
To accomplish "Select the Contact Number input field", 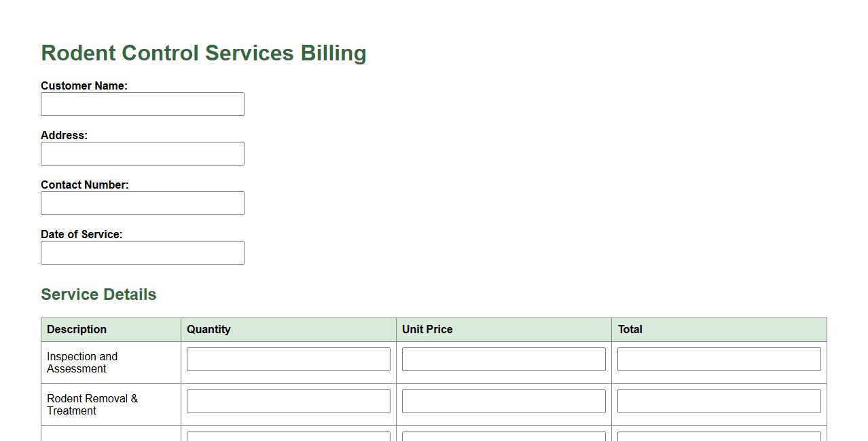I will click(x=143, y=204).
